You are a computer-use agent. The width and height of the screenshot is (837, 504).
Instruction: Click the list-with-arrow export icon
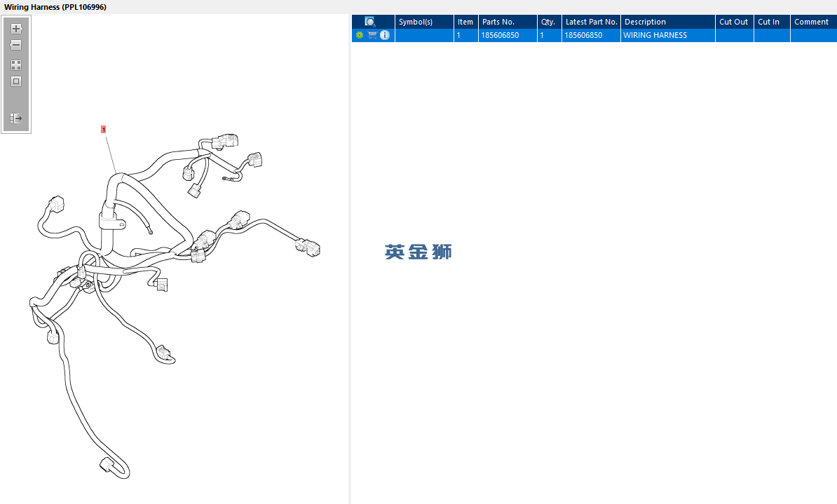(16, 118)
